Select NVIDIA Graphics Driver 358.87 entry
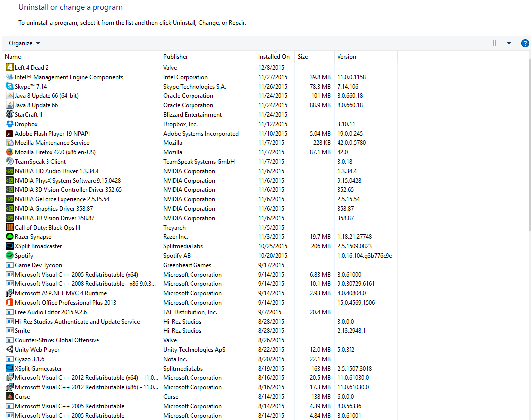 (200, 208)
